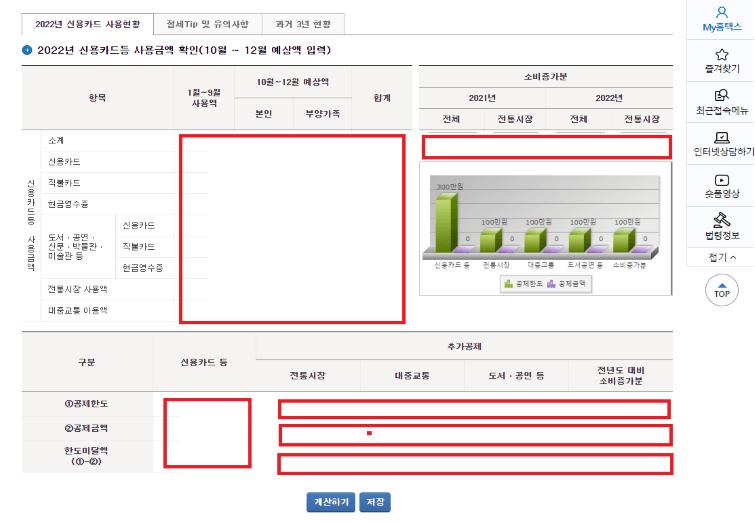
Task: Click the 소비증가분 chart axis label
Action: 629,265
